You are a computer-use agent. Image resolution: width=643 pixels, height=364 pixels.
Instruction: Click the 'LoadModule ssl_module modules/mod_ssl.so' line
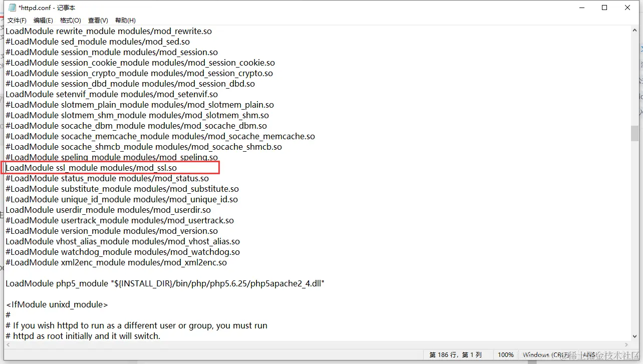tap(91, 168)
